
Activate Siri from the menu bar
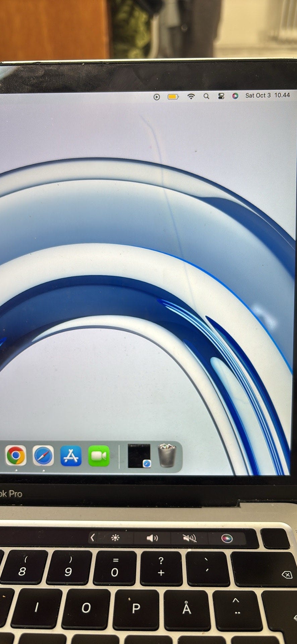point(235,96)
